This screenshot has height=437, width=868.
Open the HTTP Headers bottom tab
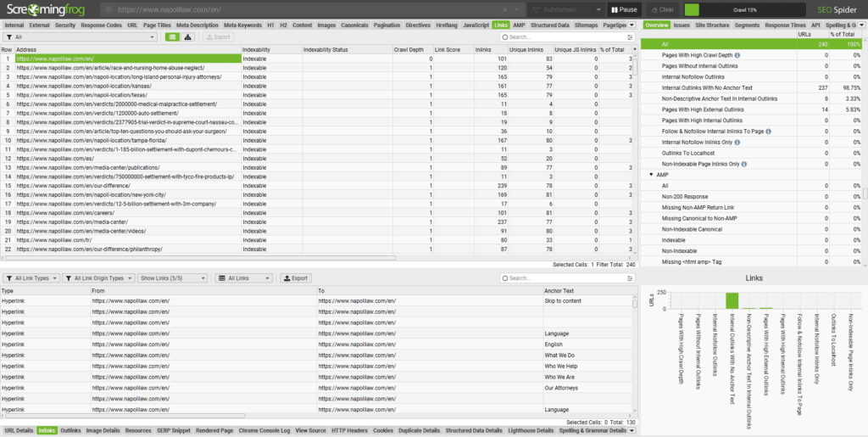349,430
